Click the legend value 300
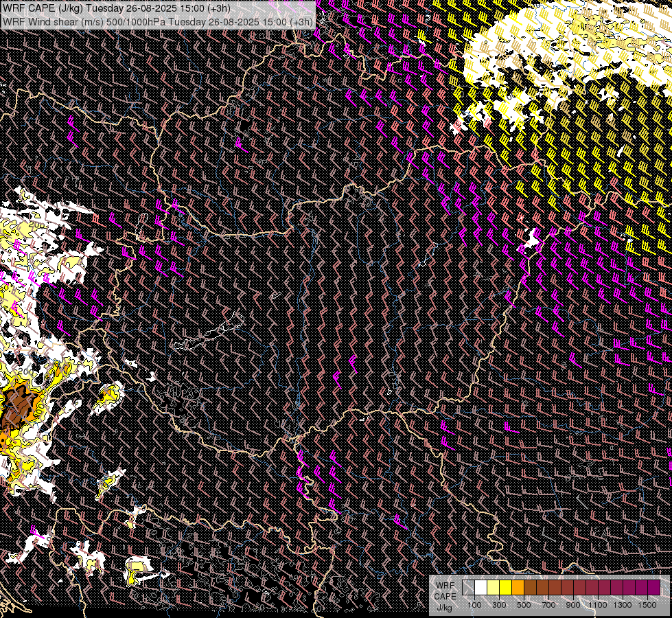The height and width of the screenshot is (618, 672). click(x=499, y=605)
